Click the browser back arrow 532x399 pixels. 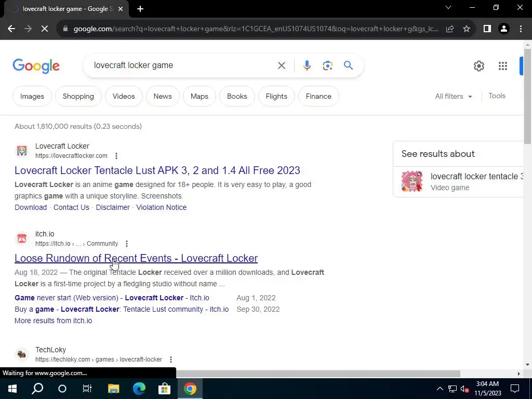(11, 29)
